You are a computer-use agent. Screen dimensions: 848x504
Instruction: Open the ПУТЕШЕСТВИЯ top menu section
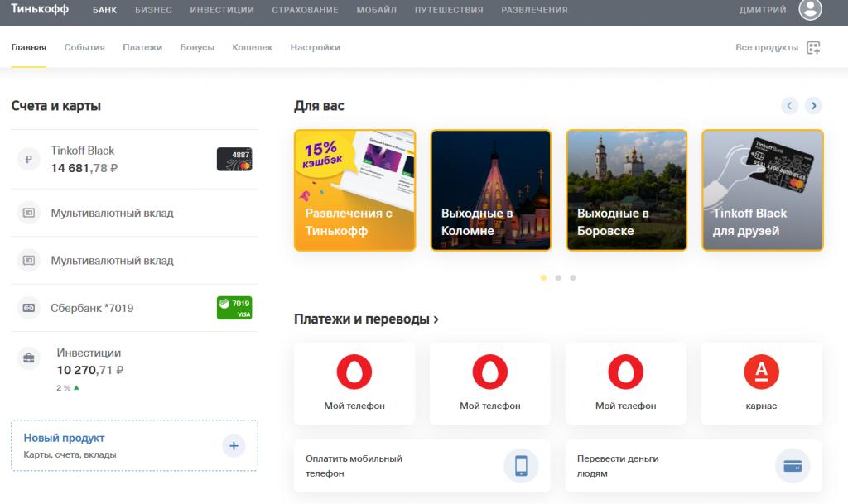(449, 10)
